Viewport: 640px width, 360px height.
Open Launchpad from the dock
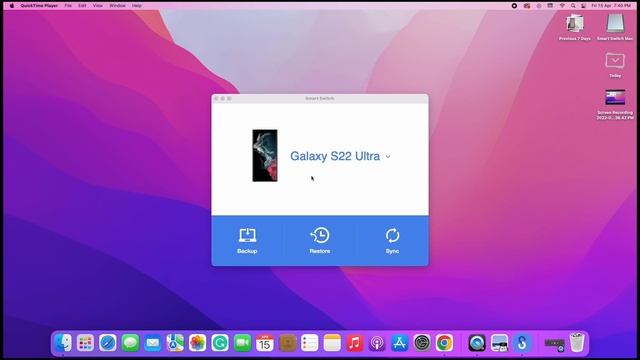pos(85,343)
